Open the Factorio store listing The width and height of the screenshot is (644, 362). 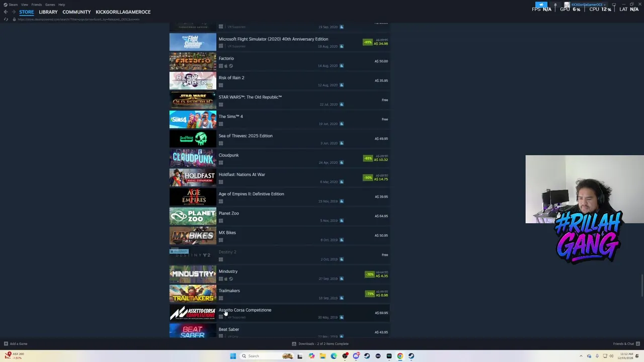pos(279,61)
